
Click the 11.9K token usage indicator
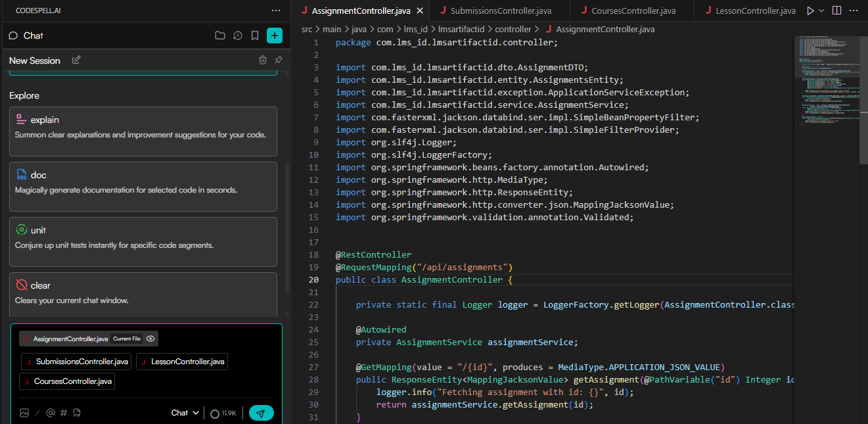(x=223, y=413)
